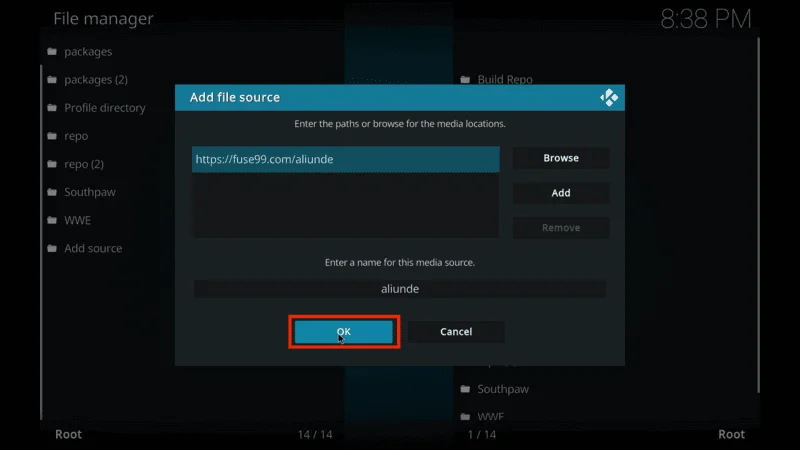Click the left pane Root label
Screen dimensions: 800x450
pos(68,434)
